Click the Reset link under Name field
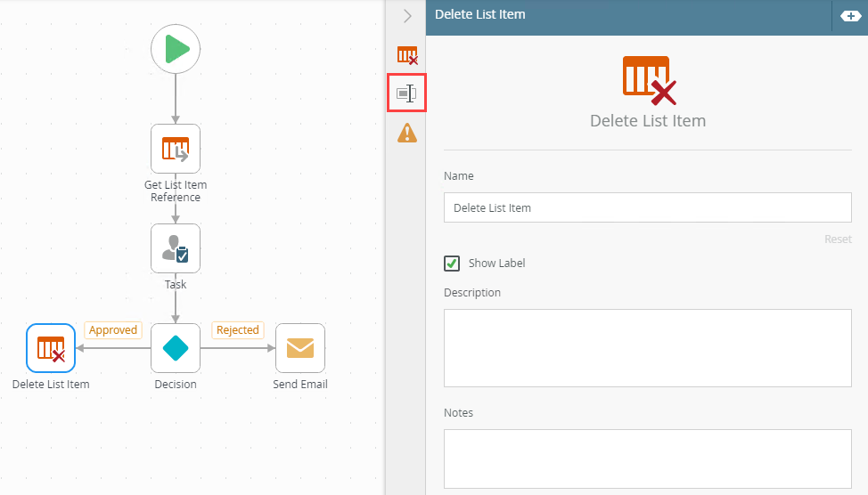The height and width of the screenshot is (495, 868). 837,239
